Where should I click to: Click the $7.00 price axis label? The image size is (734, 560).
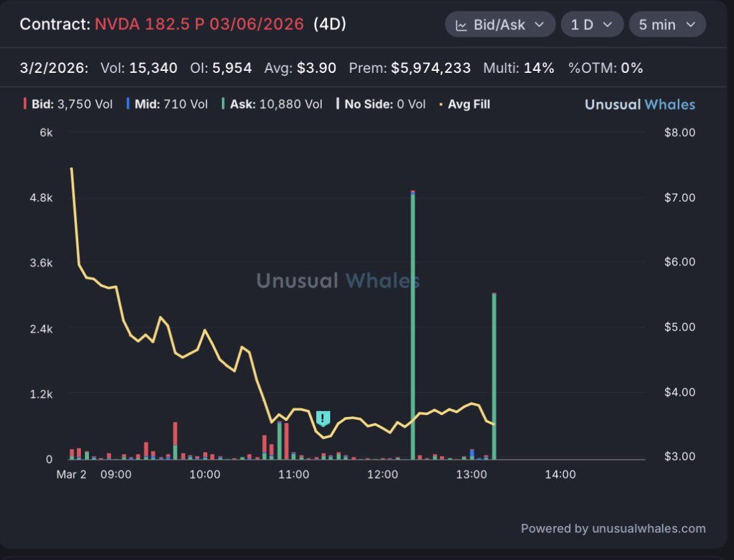(x=680, y=197)
